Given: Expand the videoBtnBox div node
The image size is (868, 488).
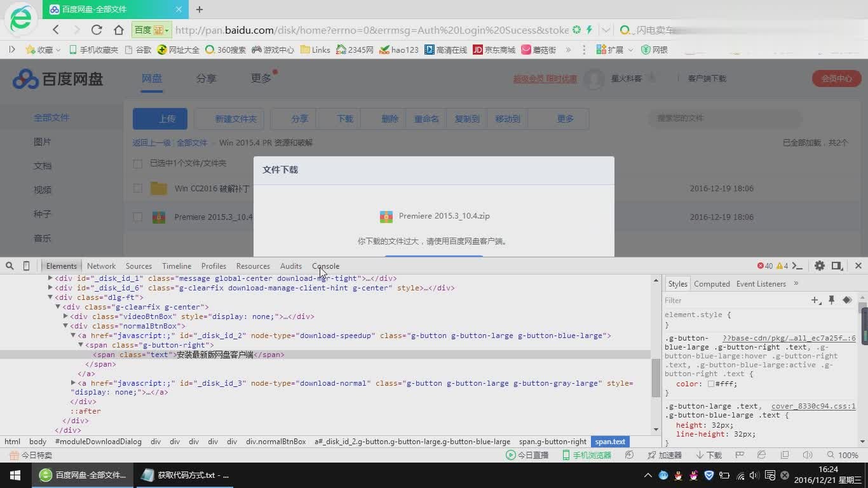Looking at the screenshot, I should pyautogui.click(x=65, y=316).
